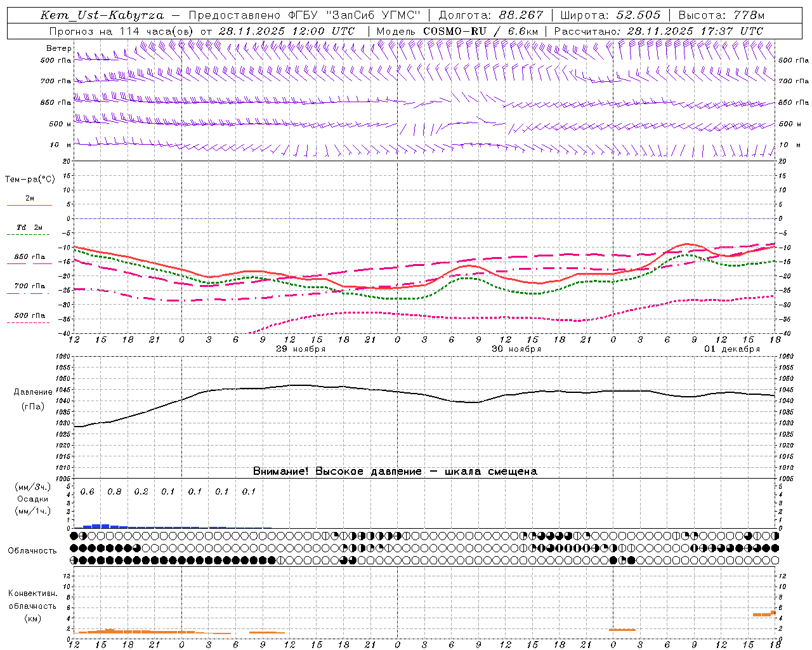
Task: Select the Долгота: 88.267 header value
Action: coord(490,15)
